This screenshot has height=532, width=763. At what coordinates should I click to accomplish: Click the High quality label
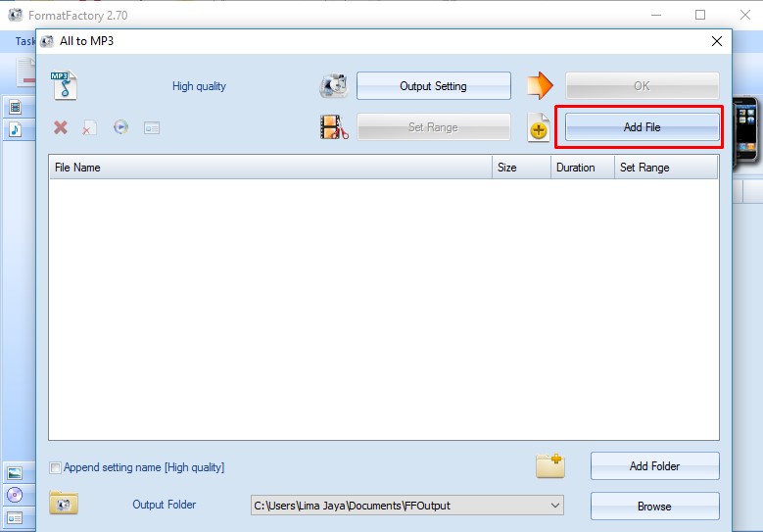(199, 86)
